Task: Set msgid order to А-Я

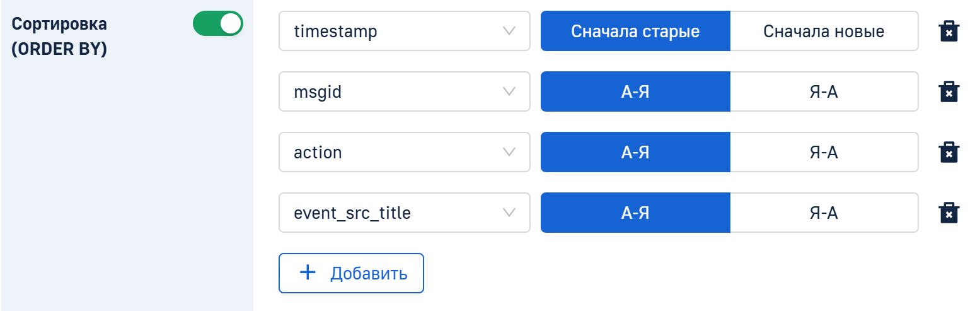Action: pyautogui.click(x=635, y=91)
